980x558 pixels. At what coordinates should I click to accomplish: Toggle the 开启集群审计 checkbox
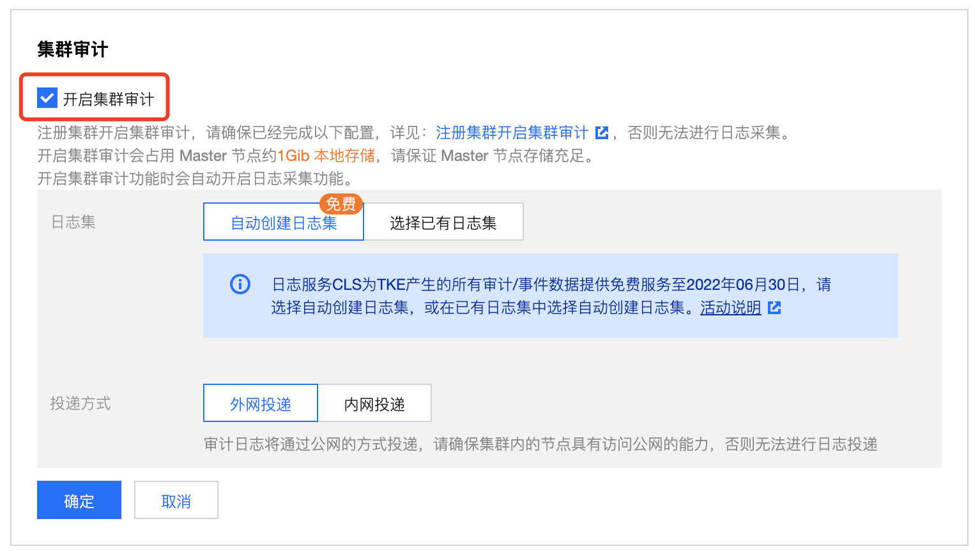(x=48, y=98)
